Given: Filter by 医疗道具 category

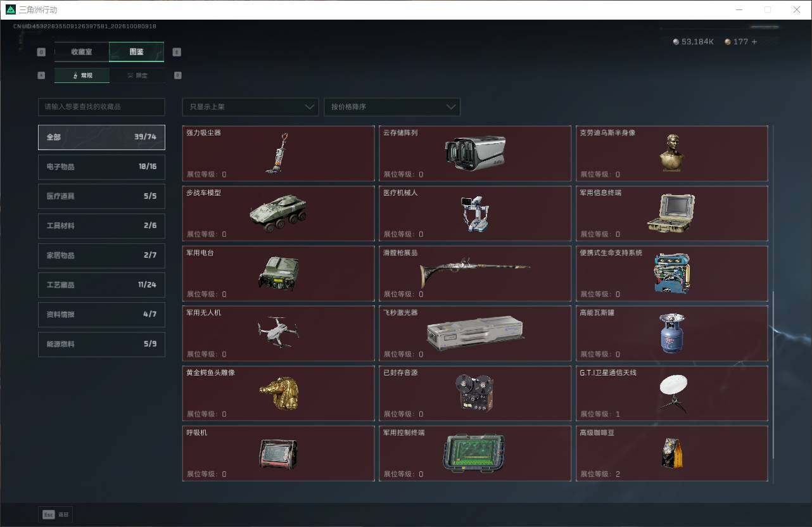Looking at the screenshot, I should [x=101, y=196].
